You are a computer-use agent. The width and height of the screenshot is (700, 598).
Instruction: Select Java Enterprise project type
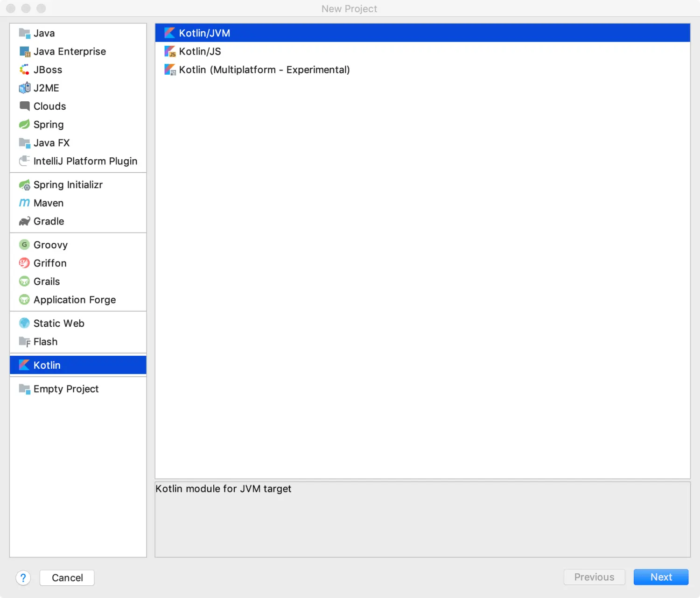point(78,51)
